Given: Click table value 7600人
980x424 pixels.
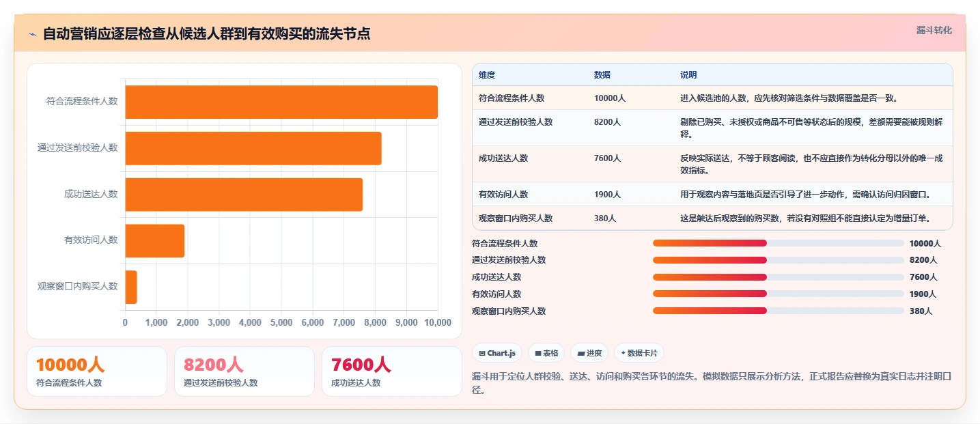Looking at the screenshot, I should pyautogui.click(x=608, y=158).
